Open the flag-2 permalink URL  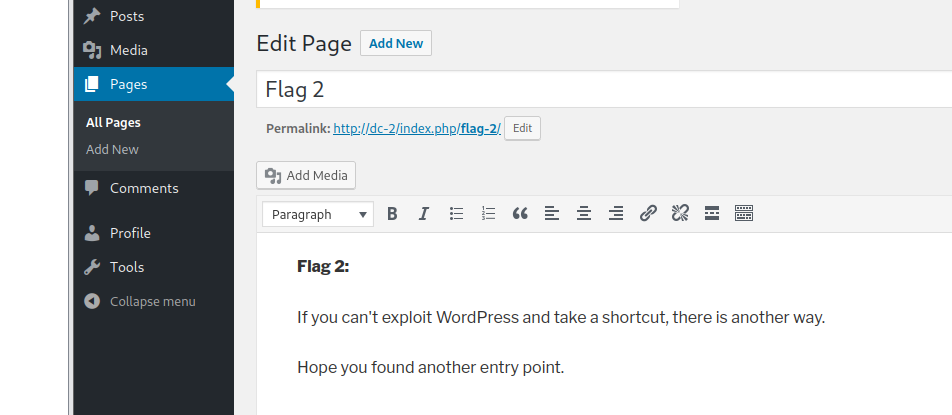point(416,129)
